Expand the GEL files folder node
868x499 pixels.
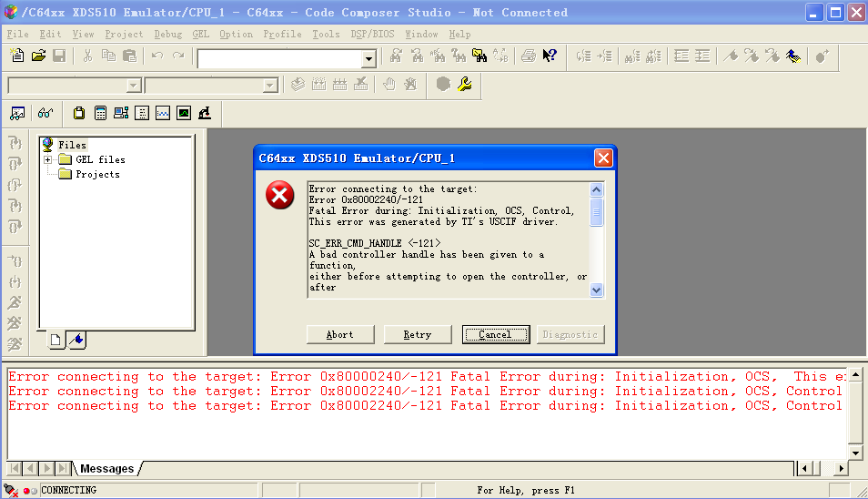point(48,159)
